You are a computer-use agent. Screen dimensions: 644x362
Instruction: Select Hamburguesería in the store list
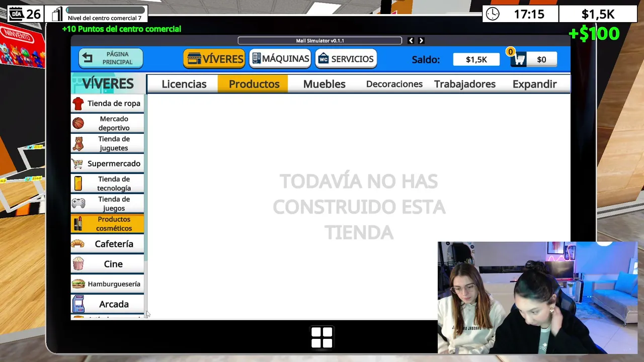107,284
